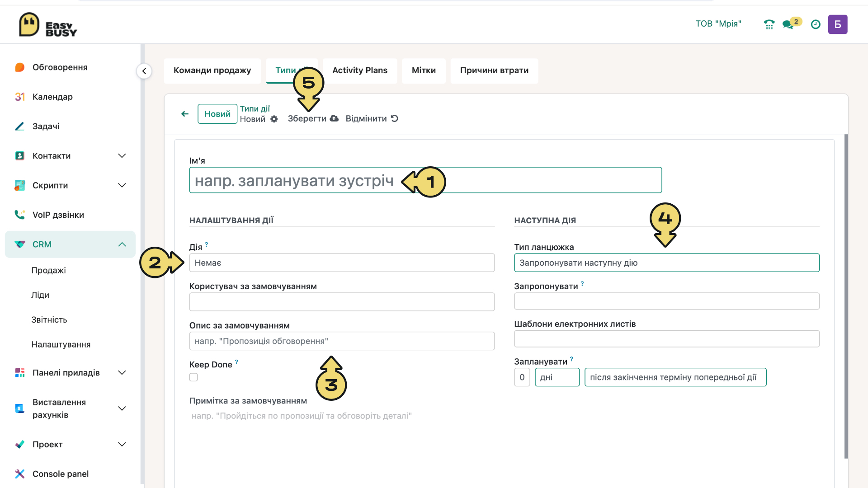868x488 pixels.
Task: Click the Запропонувати help question mark
Action: click(x=582, y=284)
